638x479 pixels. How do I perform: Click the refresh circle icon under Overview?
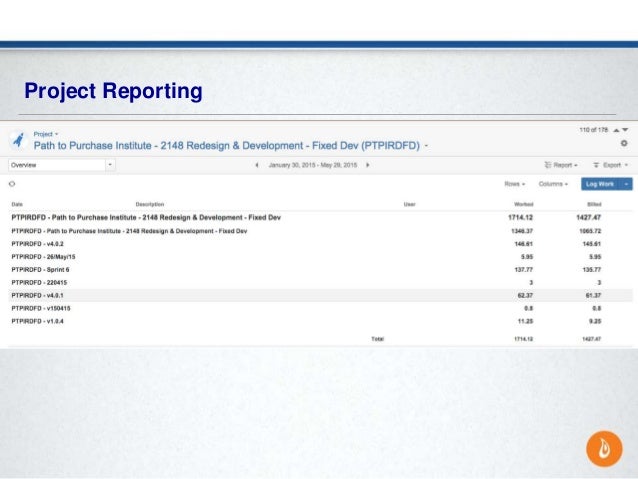tap(12, 184)
